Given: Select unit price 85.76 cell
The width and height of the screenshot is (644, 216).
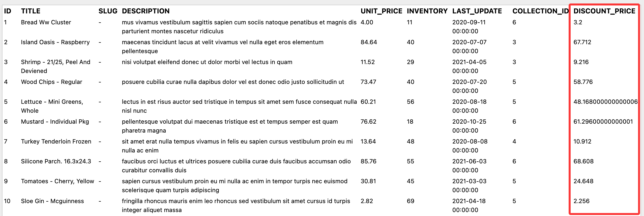Looking at the screenshot, I should [x=368, y=161].
